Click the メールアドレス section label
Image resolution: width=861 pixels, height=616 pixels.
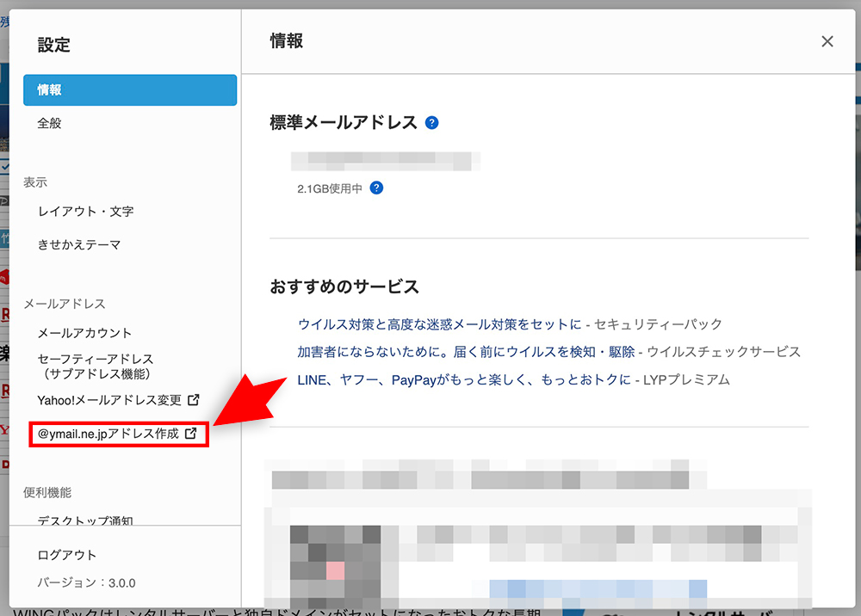[x=65, y=304]
